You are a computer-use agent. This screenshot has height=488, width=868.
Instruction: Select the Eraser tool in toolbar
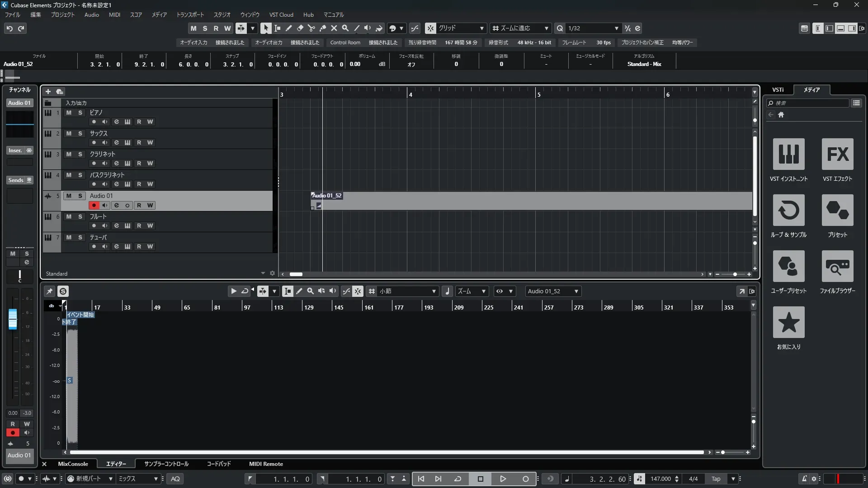[x=300, y=28]
